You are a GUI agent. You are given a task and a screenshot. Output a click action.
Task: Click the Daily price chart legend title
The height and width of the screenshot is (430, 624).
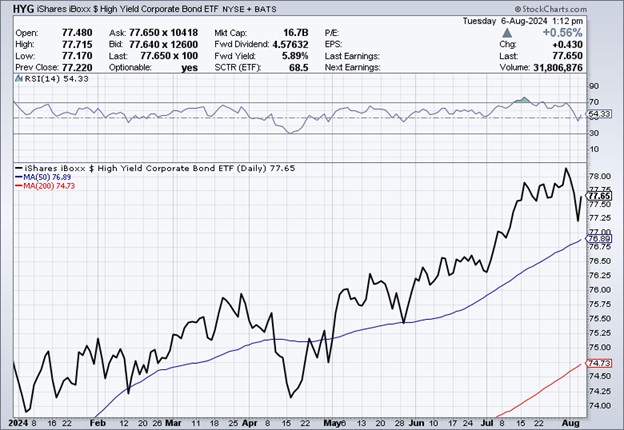(145, 168)
